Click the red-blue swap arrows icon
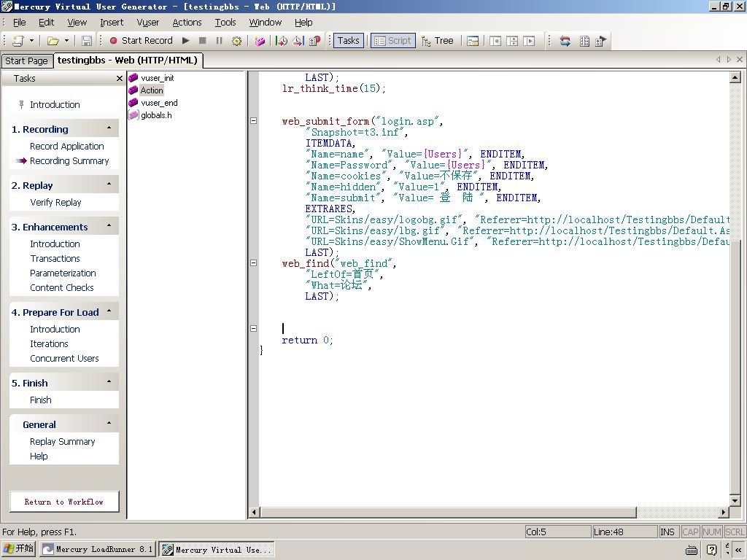 pyautogui.click(x=565, y=41)
